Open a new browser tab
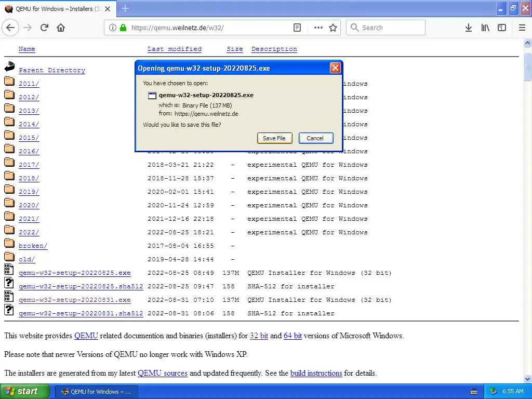This screenshot has height=399, width=532. click(125, 8)
